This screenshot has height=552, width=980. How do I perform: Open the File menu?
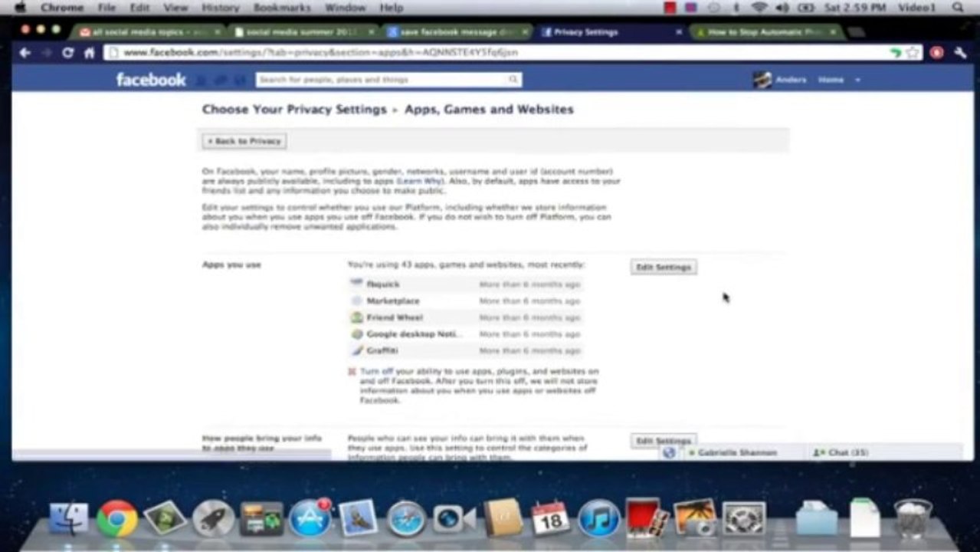(x=107, y=7)
